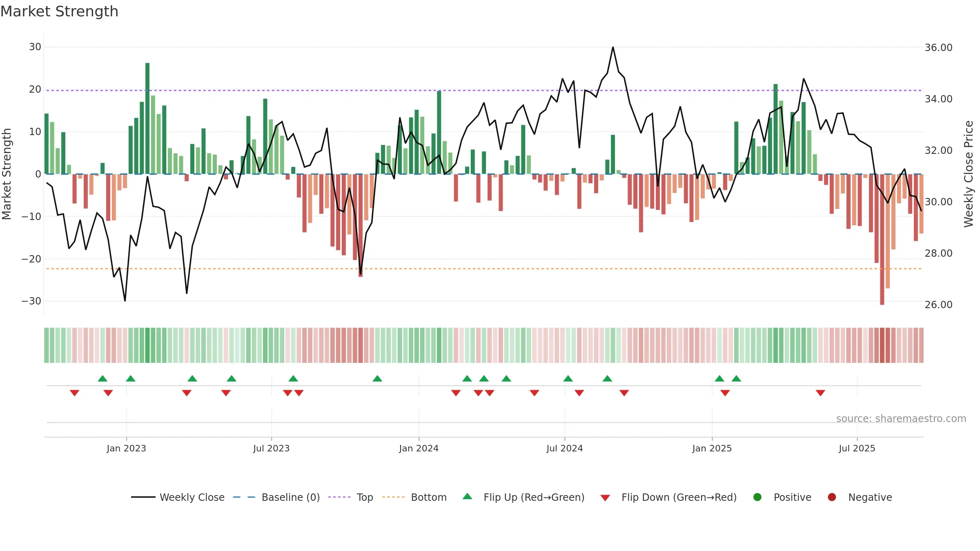Click the Jan 2025 axis label

pyautogui.click(x=712, y=448)
